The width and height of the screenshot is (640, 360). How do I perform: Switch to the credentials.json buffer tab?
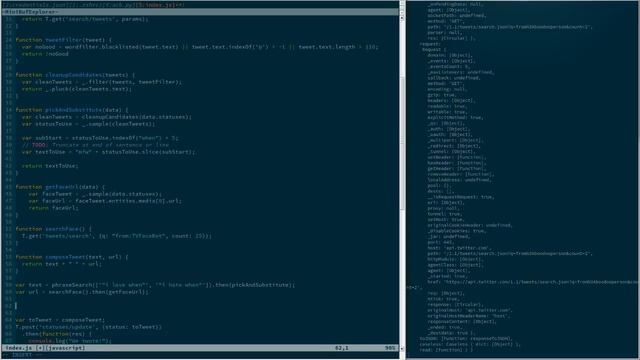[38, 5]
